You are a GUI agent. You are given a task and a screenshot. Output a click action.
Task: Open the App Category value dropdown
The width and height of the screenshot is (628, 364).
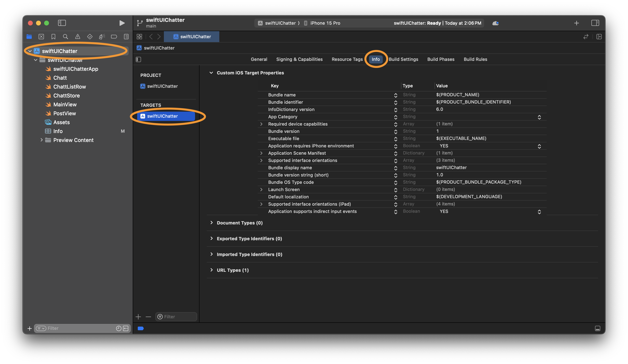[539, 117]
